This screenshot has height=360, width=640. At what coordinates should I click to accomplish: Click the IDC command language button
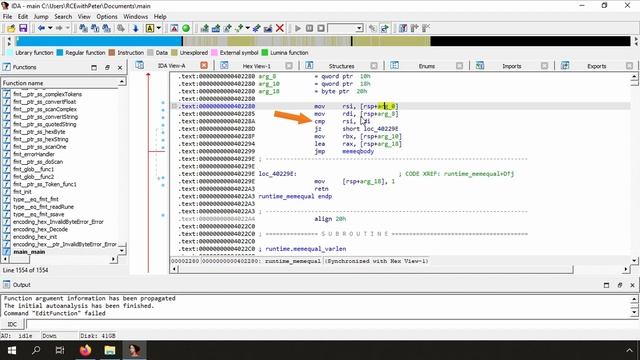click(x=12, y=324)
